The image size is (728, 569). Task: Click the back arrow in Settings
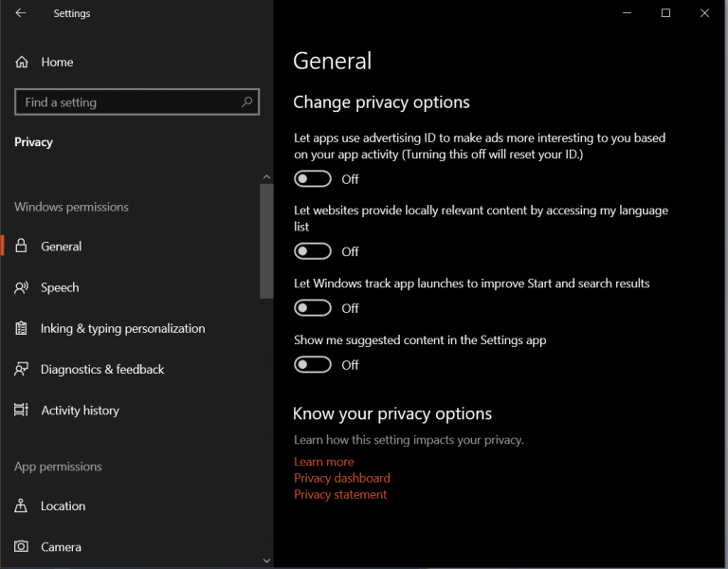[21, 13]
